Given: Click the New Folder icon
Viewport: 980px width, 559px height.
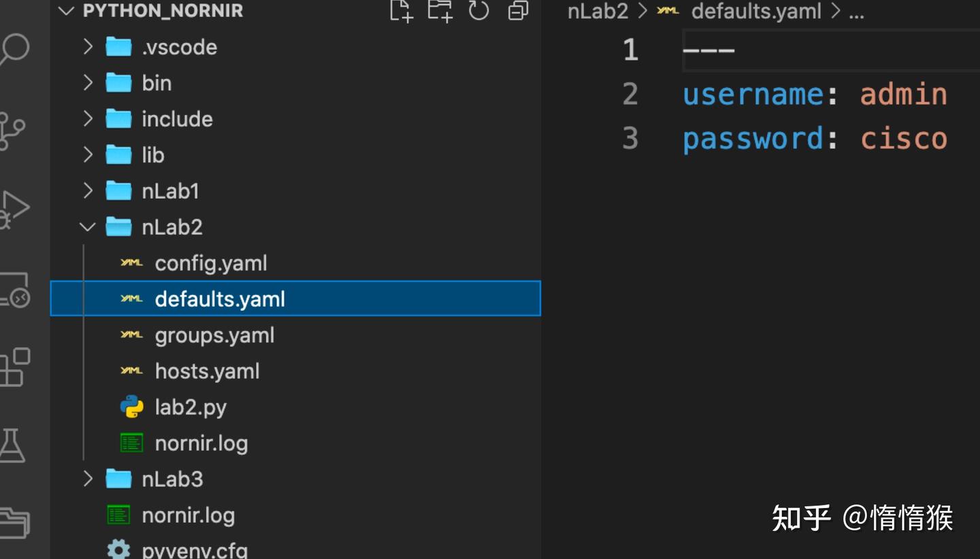Looking at the screenshot, I should click(440, 12).
